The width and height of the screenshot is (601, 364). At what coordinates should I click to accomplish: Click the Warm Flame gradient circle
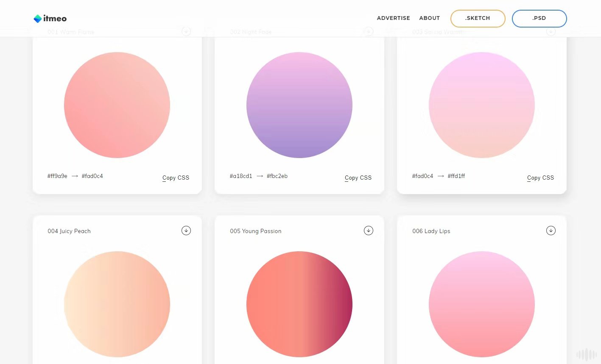coord(117,105)
